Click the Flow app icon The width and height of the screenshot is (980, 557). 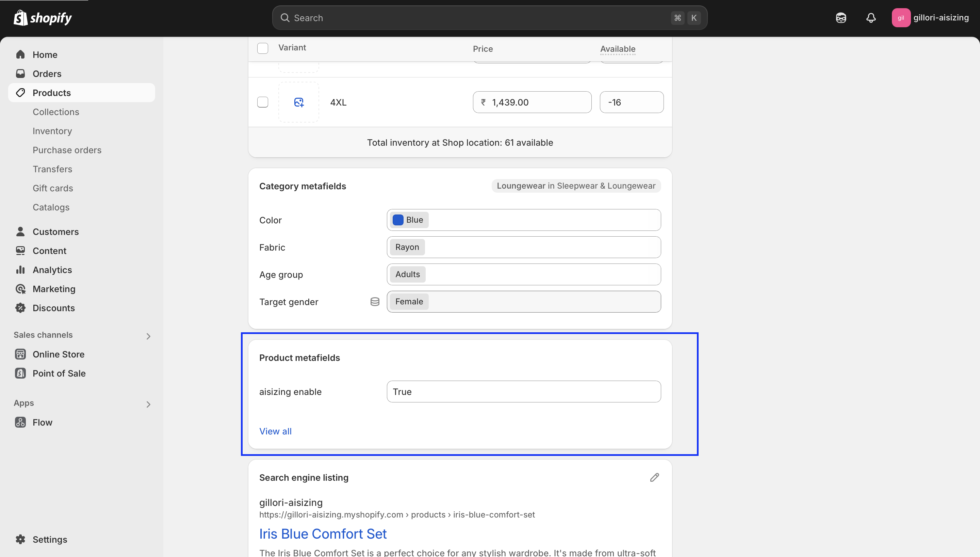click(x=20, y=422)
